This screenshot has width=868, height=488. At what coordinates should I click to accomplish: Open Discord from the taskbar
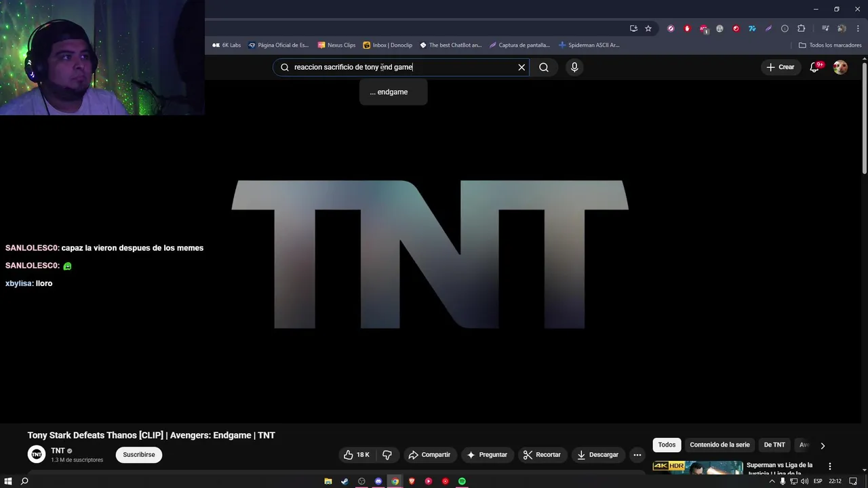(378, 481)
